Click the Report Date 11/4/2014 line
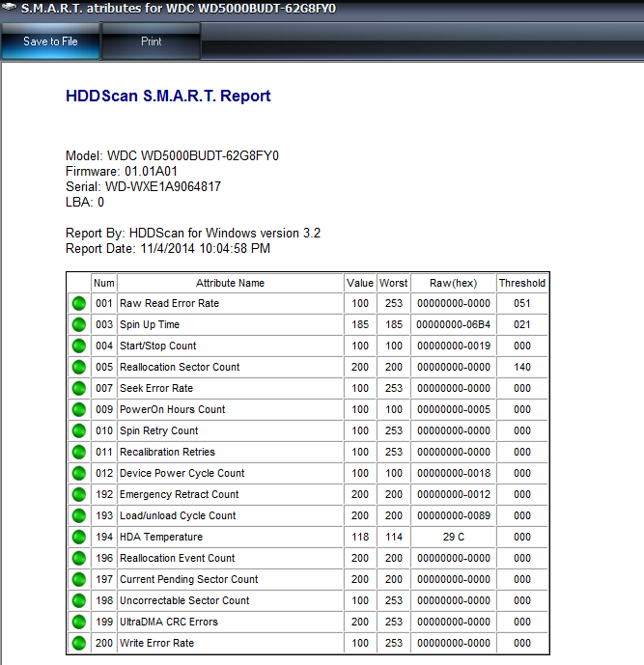Image resolution: width=644 pixels, height=665 pixels. 168,248
